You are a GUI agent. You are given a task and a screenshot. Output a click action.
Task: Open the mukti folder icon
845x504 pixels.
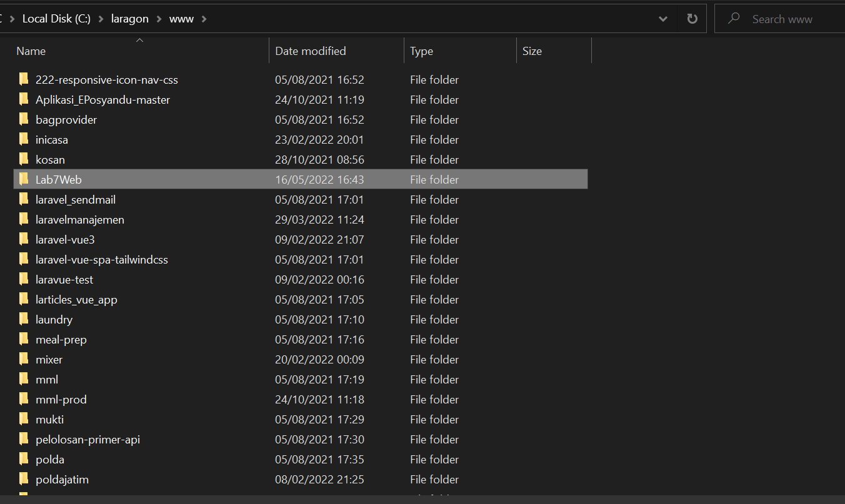pos(24,419)
